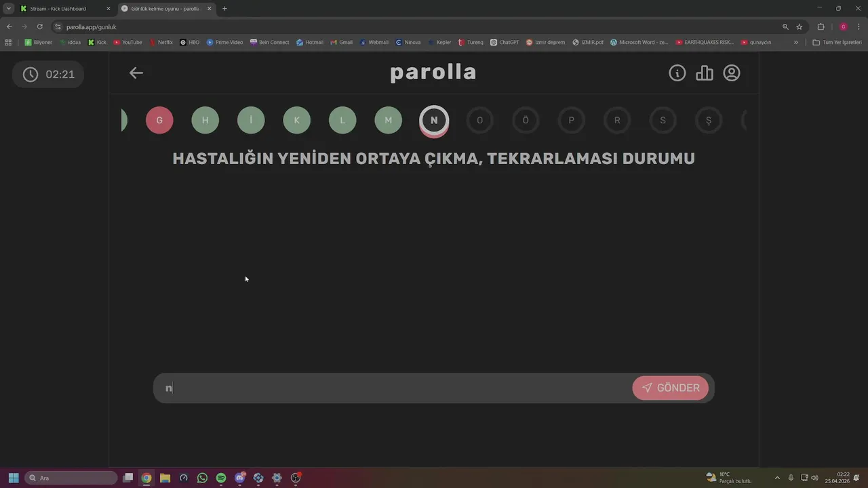This screenshot has width=868, height=488.
Task: Open the browser extensions puzzle icon
Action: [821, 27]
